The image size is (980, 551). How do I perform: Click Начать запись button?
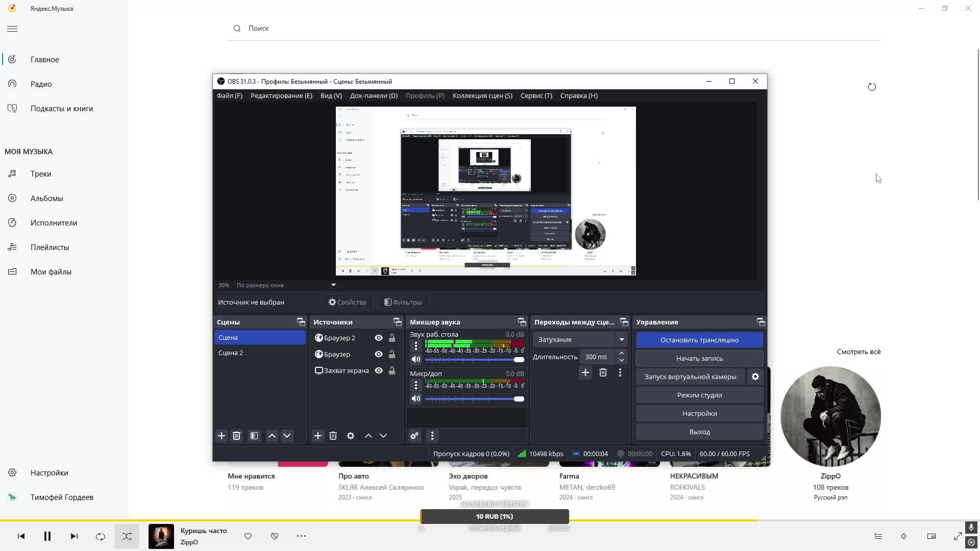tap(699, 358)
